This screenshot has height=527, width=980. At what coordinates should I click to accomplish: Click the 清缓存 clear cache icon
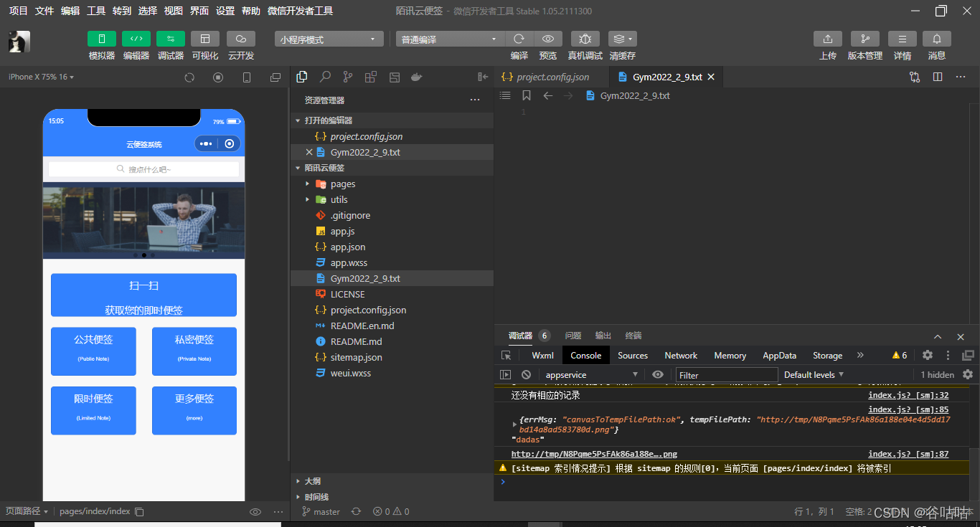(x=622, y=39)
